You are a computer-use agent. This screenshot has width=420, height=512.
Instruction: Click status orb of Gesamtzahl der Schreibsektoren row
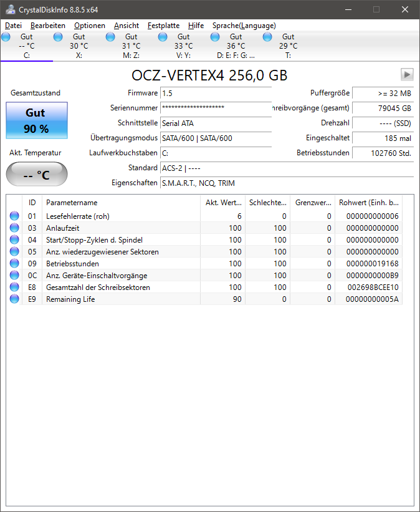click(14, 287)
